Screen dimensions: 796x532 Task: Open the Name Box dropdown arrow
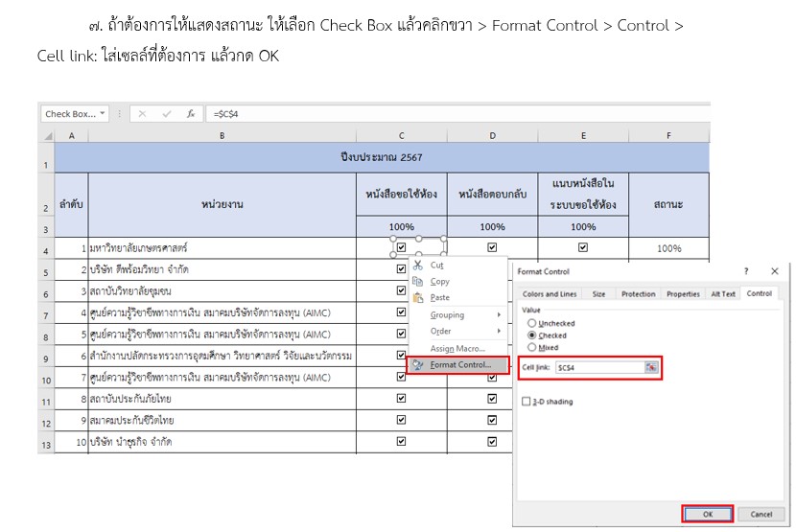103,113
